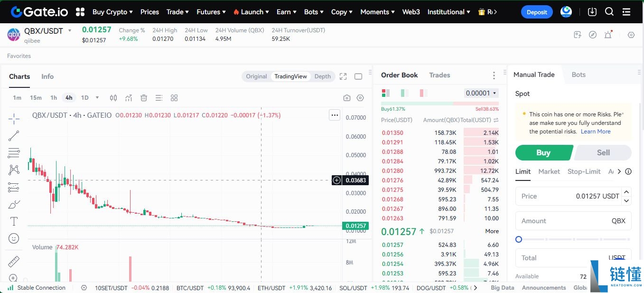644x293 pixels.
Task: Select the pattern drawing tool
Action: click(14, 170)
